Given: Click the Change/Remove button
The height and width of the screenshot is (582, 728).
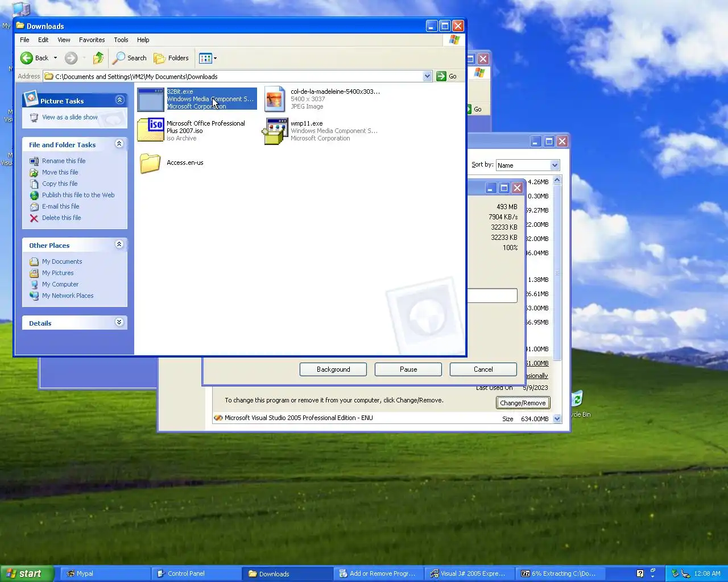Looking at the screenshot, I should [523, 403].
